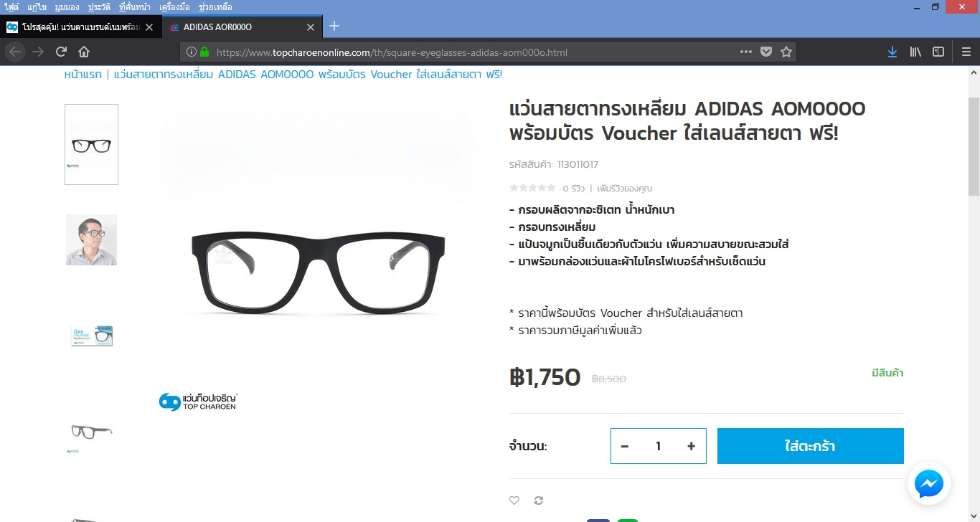The image size is (980, 522).
Task: Follow the หน้าแรก breadcrumb link
Action: 83,75
